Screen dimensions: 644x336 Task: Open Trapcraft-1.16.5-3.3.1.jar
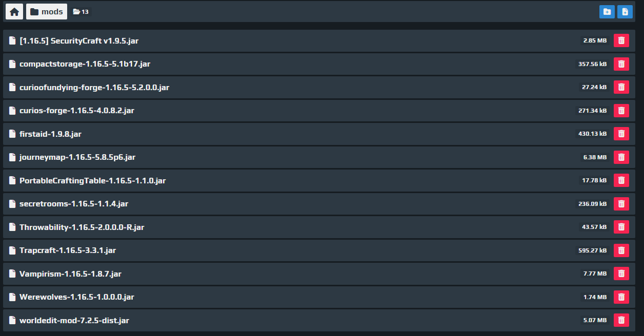click(x=68, y=250)
